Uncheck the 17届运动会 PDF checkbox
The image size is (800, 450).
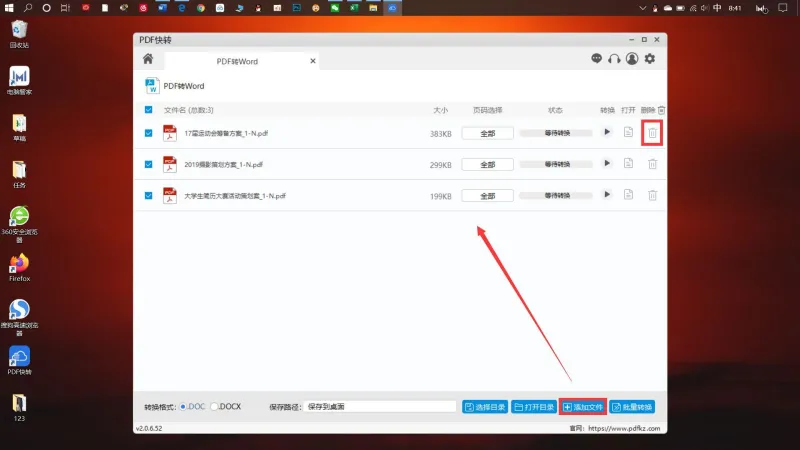[x=148, y=133]
